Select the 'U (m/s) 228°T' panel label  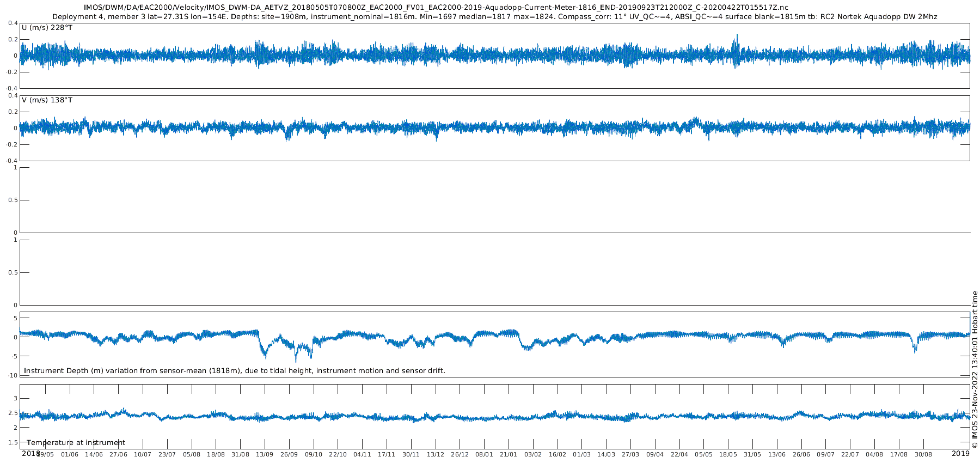[x=47, y=28]
